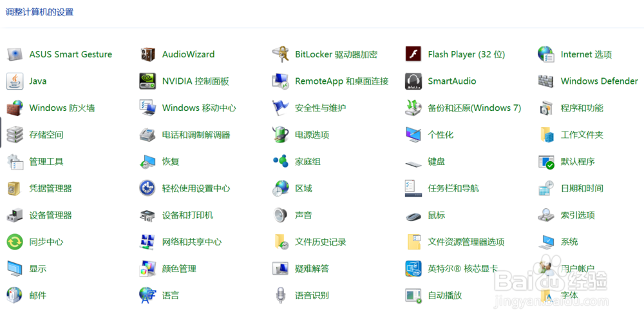Click the 用户帐户 icon

[546, 267]
